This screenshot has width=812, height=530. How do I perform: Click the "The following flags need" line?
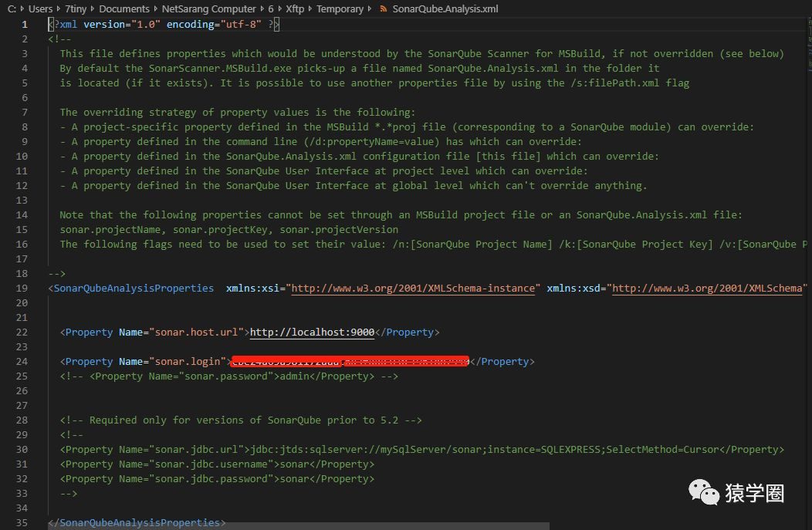(x=434, y=245)
